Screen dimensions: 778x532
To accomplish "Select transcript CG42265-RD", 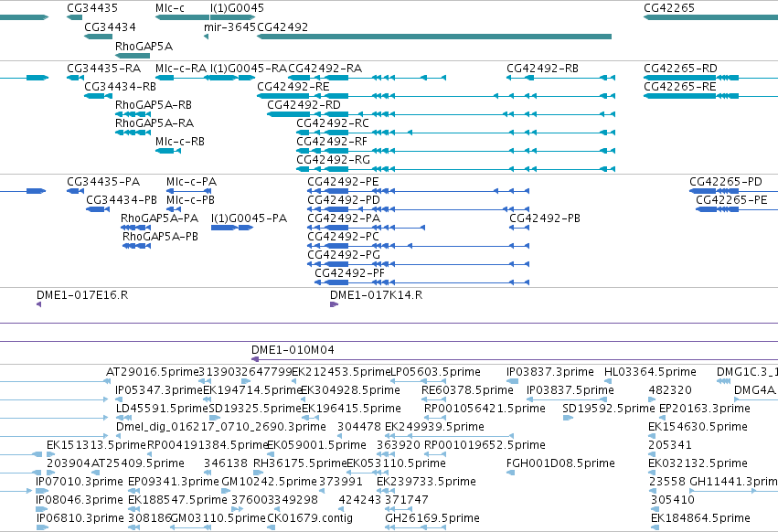I will click(x=710, y=78).
